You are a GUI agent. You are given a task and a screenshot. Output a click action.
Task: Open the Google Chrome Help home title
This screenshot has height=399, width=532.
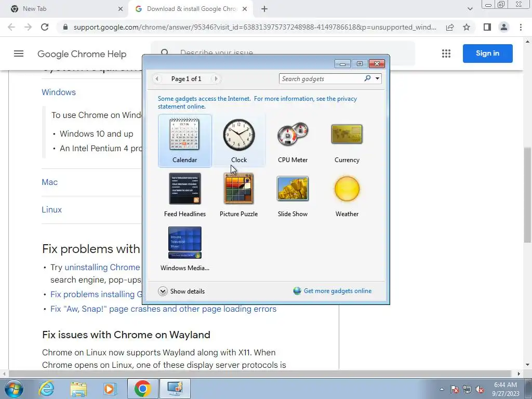[82, 54]
